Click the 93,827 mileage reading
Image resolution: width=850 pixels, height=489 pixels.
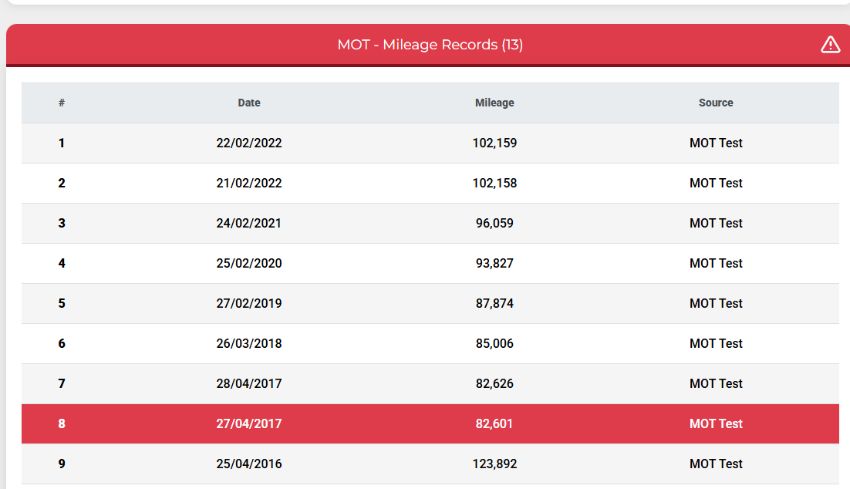(495, 263)
